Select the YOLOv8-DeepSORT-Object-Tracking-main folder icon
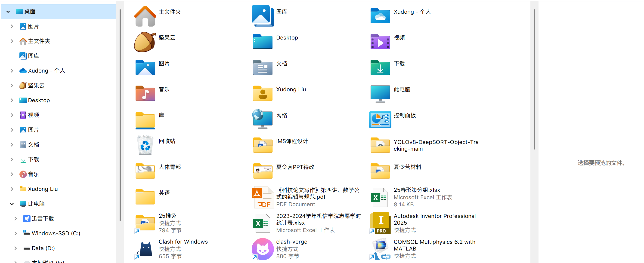 click(x=380, y=145)
